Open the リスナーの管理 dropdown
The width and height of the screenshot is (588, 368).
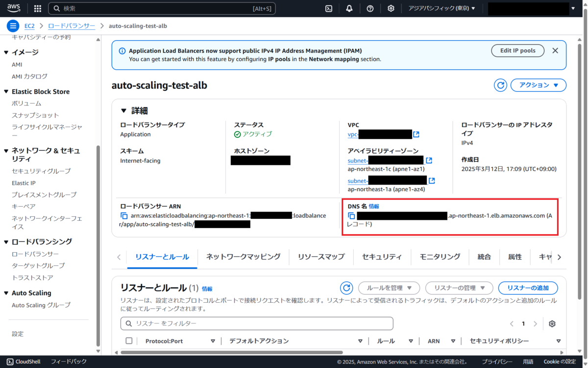459,288
